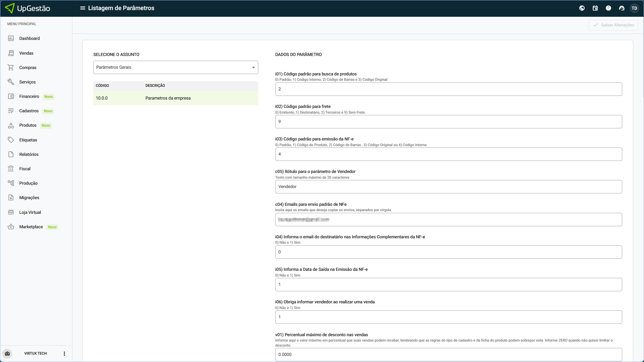Click the Marketplace basket icon

[11, 227]
